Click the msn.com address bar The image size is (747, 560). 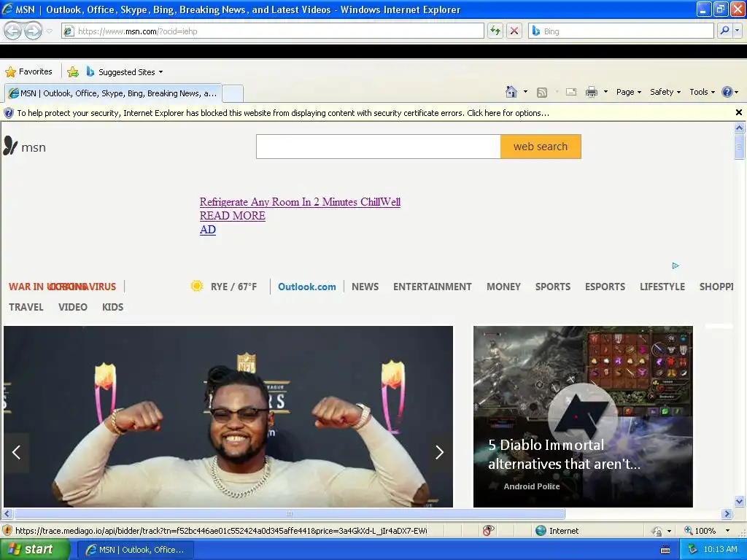(x=273, y=31)
